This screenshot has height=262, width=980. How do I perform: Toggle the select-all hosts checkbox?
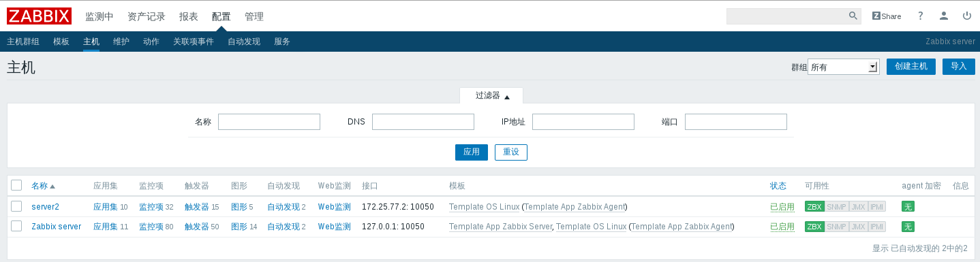coord(16,185)
